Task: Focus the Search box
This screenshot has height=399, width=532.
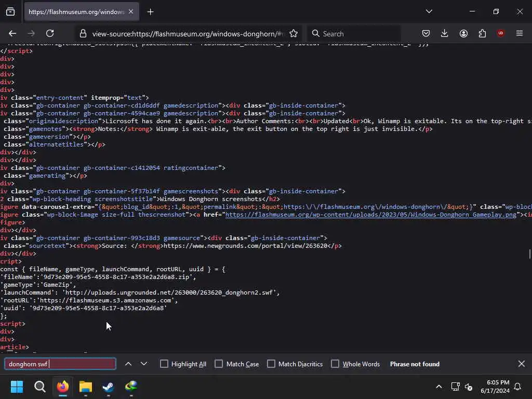Action: [354, 34]
